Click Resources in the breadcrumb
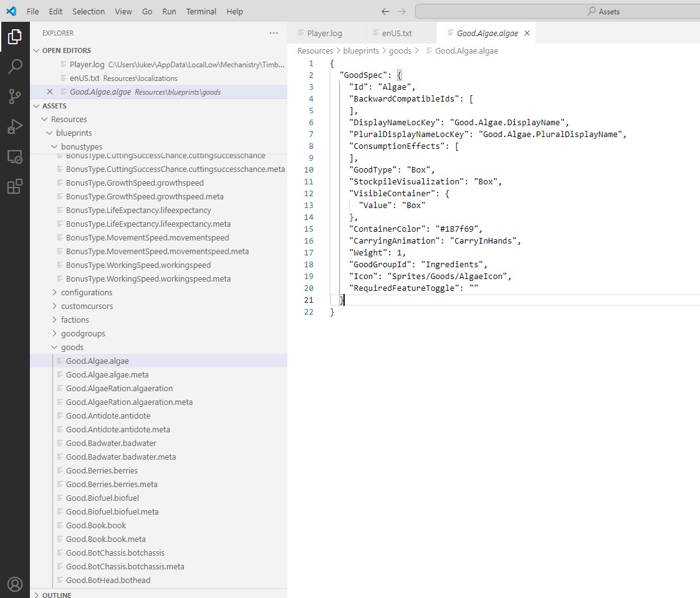This screenshot has height=598, width=700. click(x=315, y=51)
